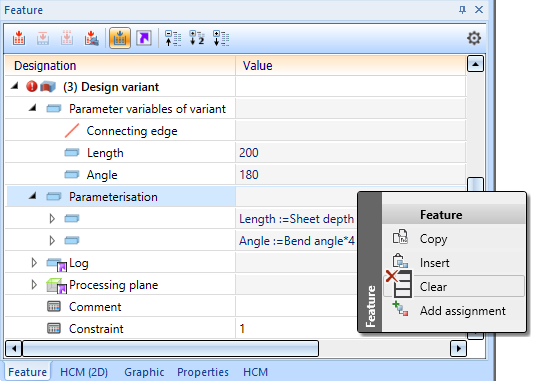This screenshot has height=382, width=533.
Task: Click the Length value field showing 200
Action: pos(350,153)
